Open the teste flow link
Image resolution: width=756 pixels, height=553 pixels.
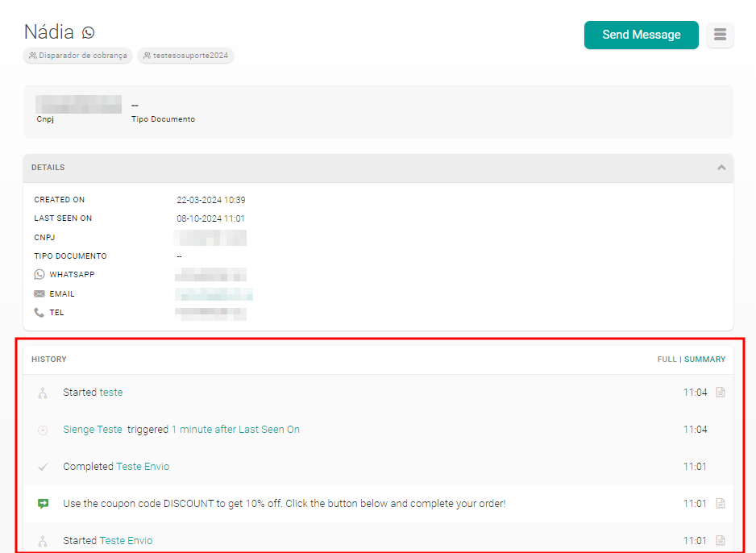pyautogui.click(x=111, y=393)
